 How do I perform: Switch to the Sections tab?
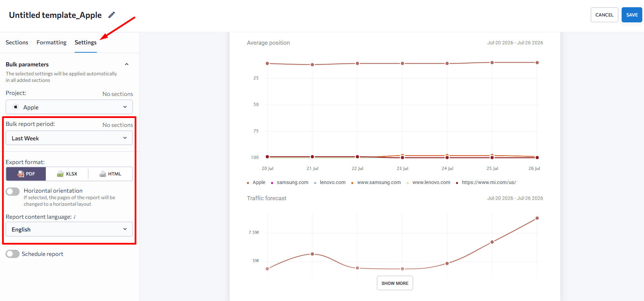(x=17, y=42)
